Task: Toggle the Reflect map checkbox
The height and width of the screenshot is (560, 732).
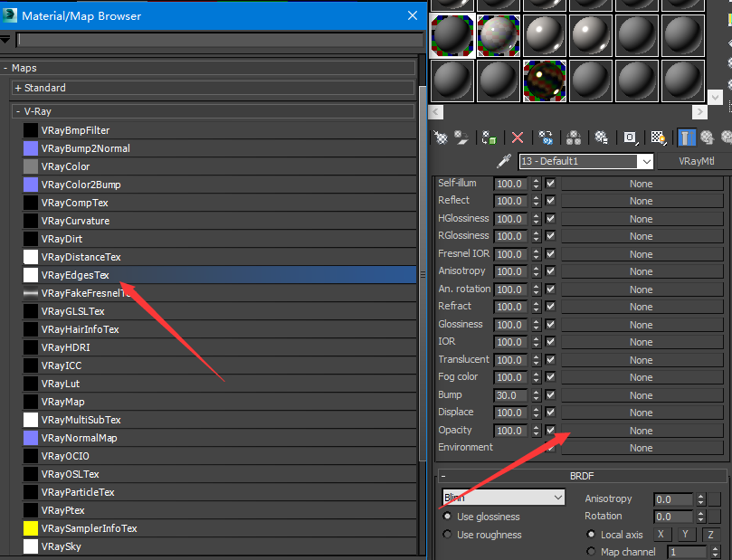Action: click(x=550, y=201)
